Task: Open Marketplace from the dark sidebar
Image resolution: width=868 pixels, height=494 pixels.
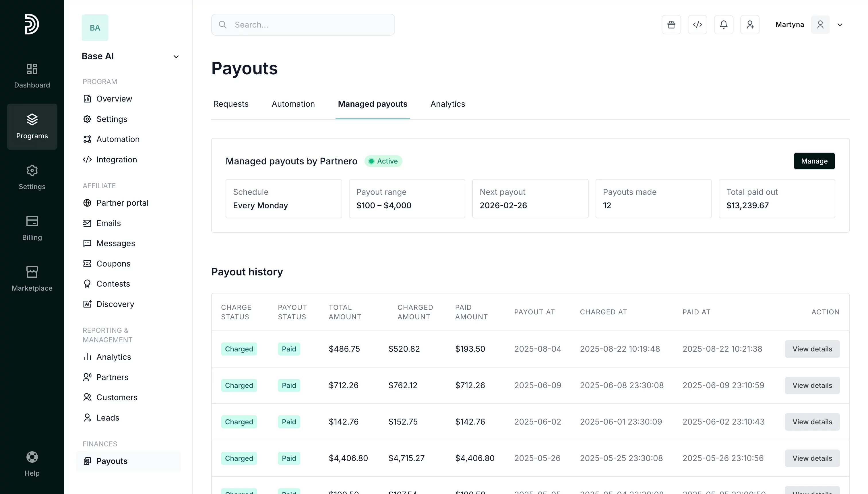Action: tap(32, 279)
